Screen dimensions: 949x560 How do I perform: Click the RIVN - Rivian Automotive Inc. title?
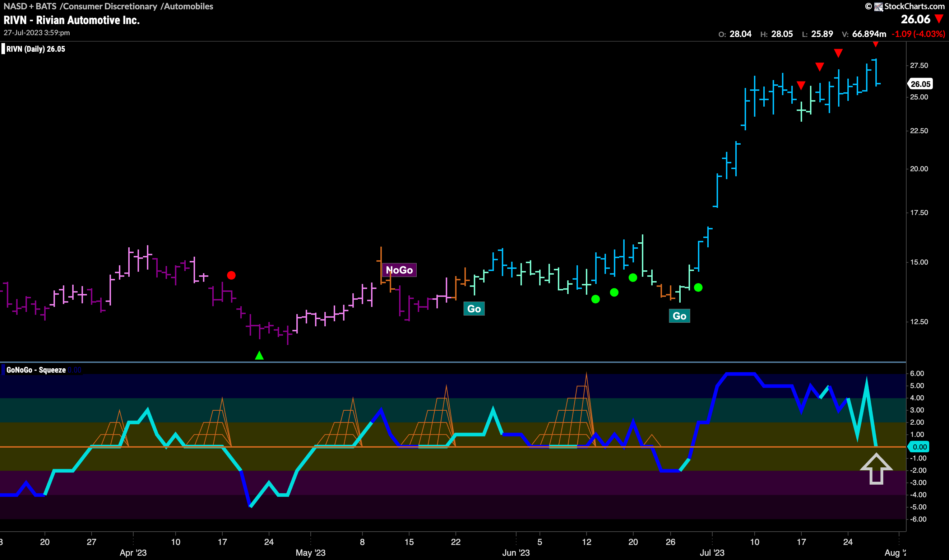coord(72,20)
